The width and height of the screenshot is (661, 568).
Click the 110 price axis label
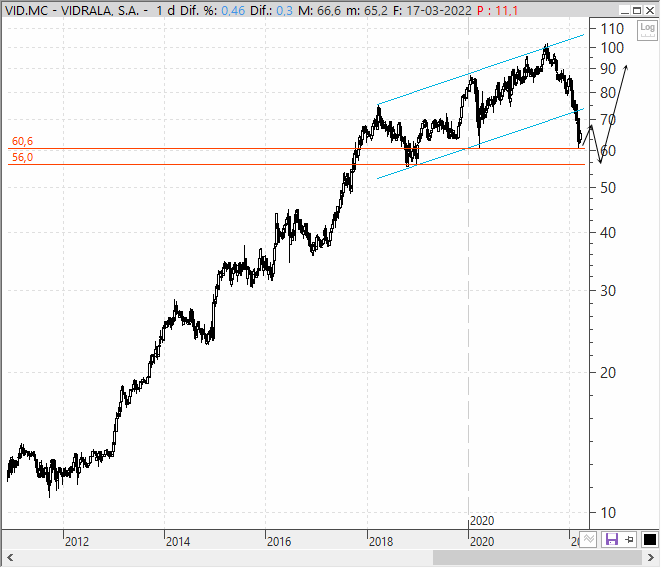pyautogui.click(x=612, y=29)
